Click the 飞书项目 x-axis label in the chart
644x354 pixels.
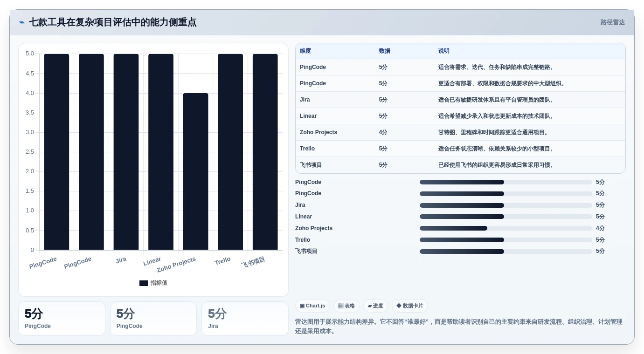pyautogui.click(x=253, y=262)
